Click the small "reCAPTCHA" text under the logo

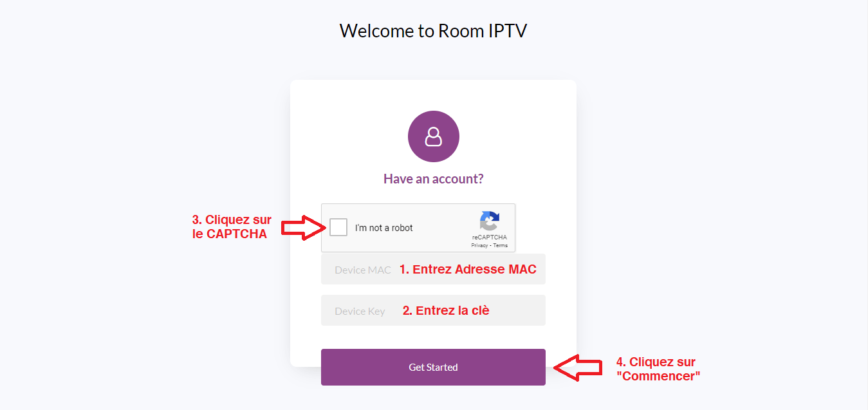pos(489,238)
